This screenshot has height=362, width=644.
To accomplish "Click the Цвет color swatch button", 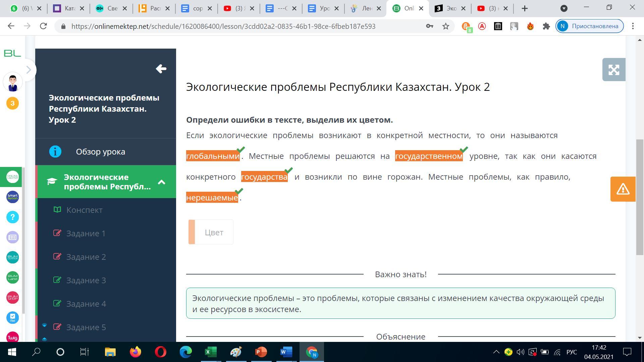I will pyautogui.click(x=211, y=232).
